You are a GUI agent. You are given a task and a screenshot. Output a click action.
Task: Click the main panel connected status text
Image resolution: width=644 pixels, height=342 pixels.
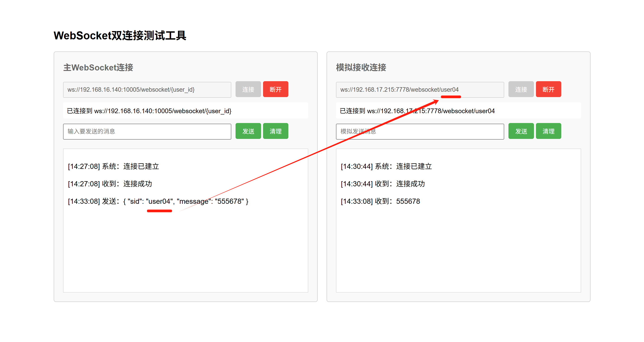pos(149,111)
